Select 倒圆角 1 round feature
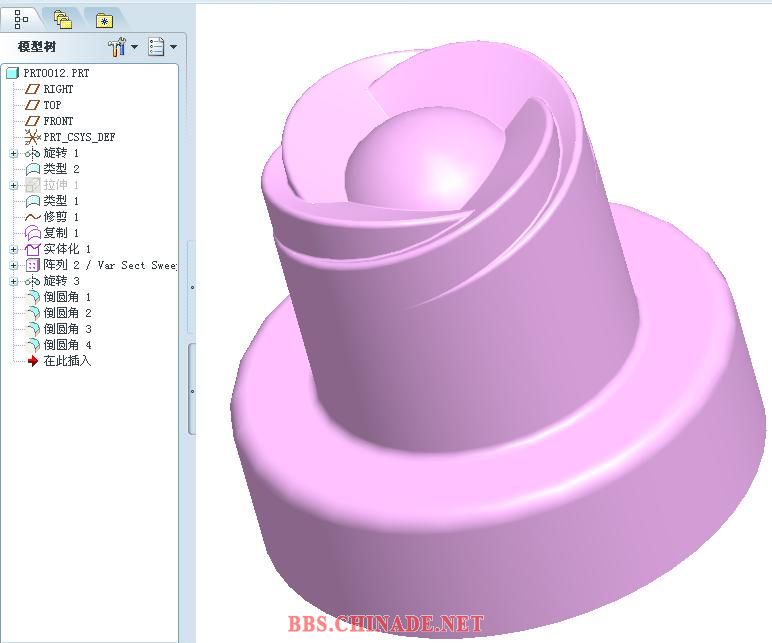Screen dimensions: 772x643 67,297
